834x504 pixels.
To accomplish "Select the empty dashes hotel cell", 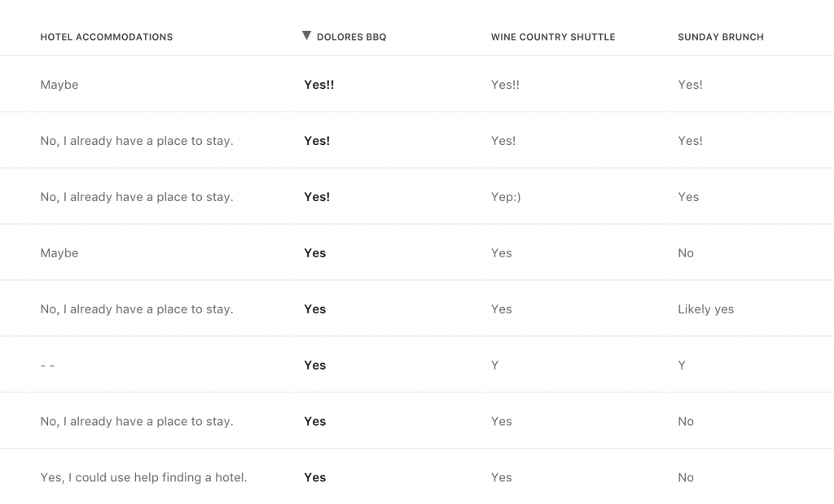I will coord(47,366).
